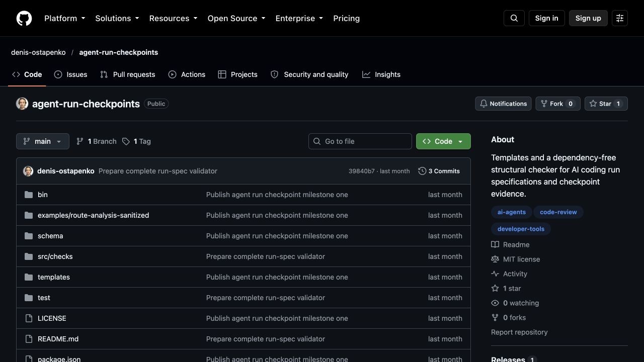The height and width of the screenshot is (362, 644).
Task: Click the pulse icon beside Activity
Action: [495, 274]
